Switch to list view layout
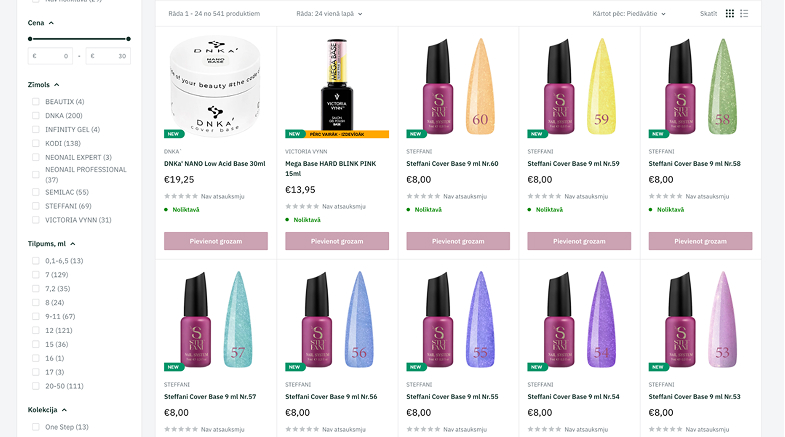 coord(744,14)
